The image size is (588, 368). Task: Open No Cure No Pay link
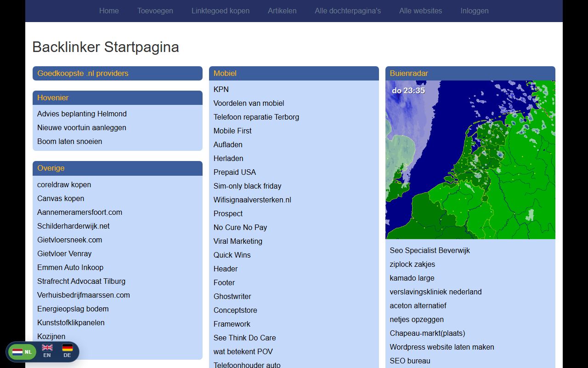click(240, 227)
